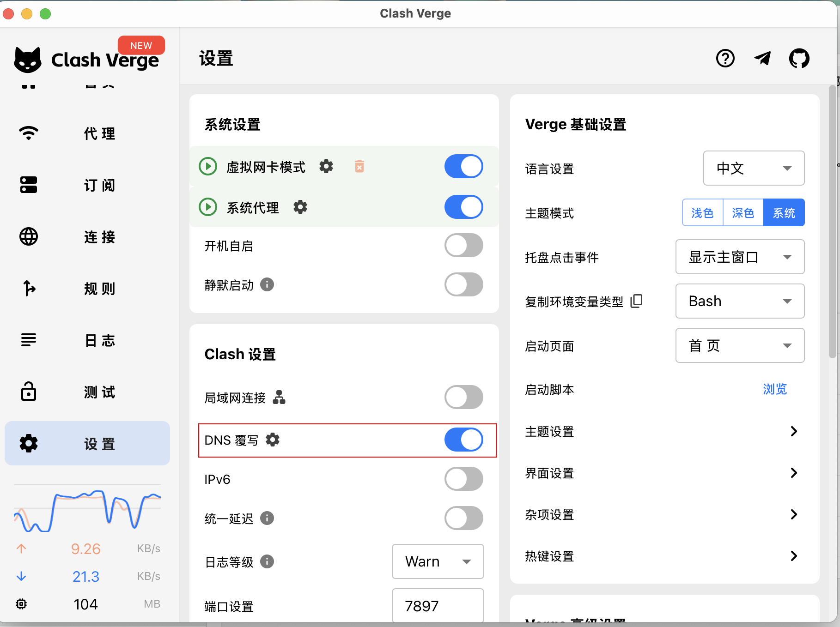Enable the 开机自启 switch
840x627 pixels.
click(464, 246)
